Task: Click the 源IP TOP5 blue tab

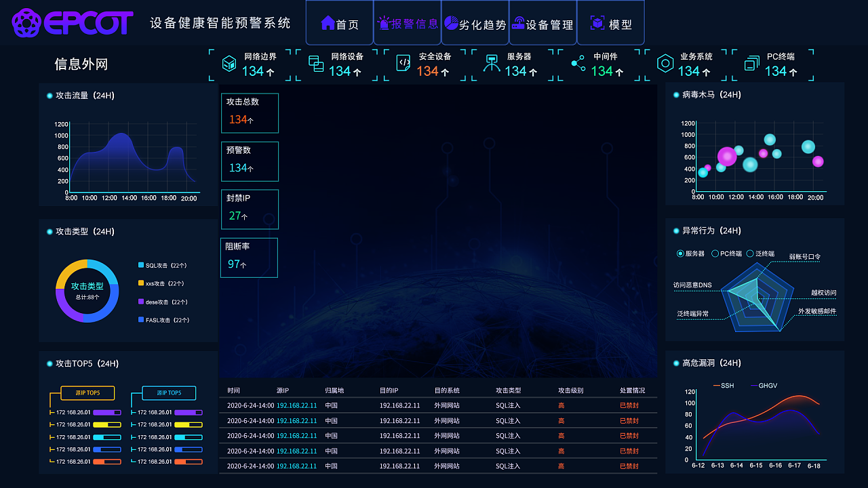Action: 169,393
